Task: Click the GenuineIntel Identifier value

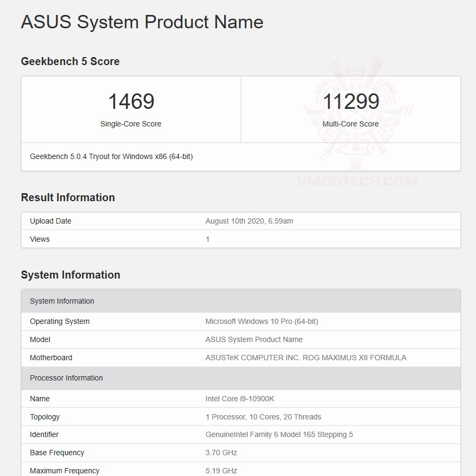Action: [x=279, y=434]
